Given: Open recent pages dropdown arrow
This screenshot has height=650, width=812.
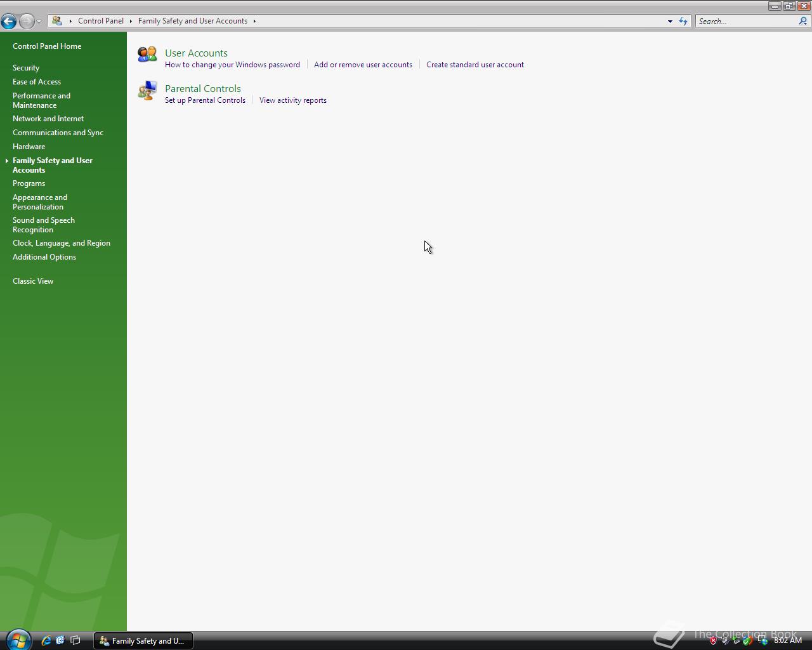Looking at the screenshot, I should (39, 21).
